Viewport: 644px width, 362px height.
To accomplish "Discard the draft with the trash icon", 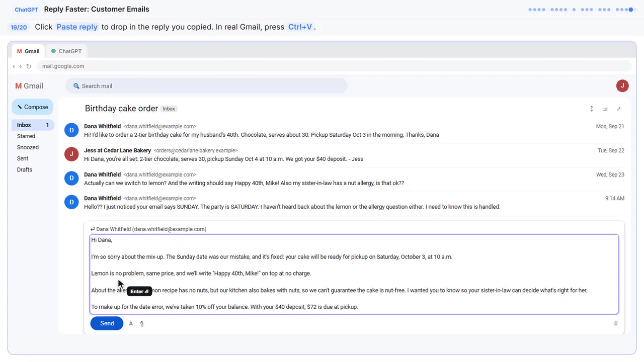I will pyautogui.click(x=616, y=324).
